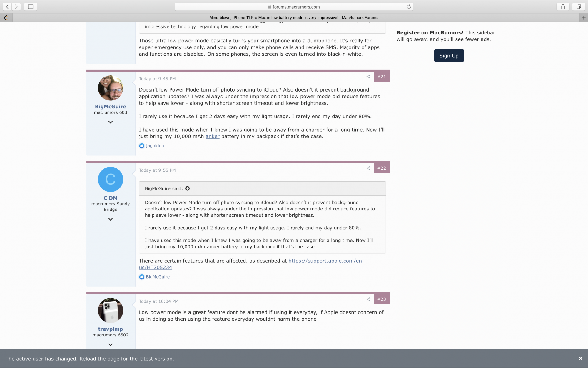
Task: Reload the page via address bar icon
Action: [x=409, y=7]
